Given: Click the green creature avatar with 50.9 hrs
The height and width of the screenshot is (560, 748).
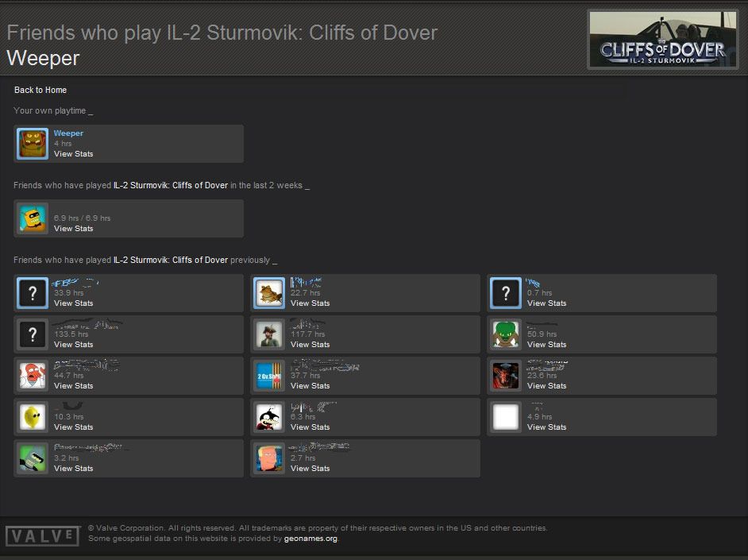Looking at the screenshot, I should click(x=506, y=334).
